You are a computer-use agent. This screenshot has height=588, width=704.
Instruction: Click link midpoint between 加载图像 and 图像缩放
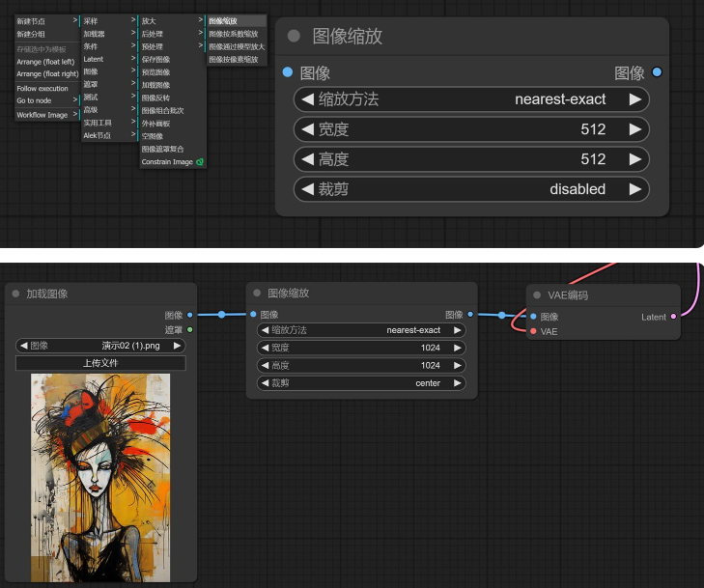[221, 315]
